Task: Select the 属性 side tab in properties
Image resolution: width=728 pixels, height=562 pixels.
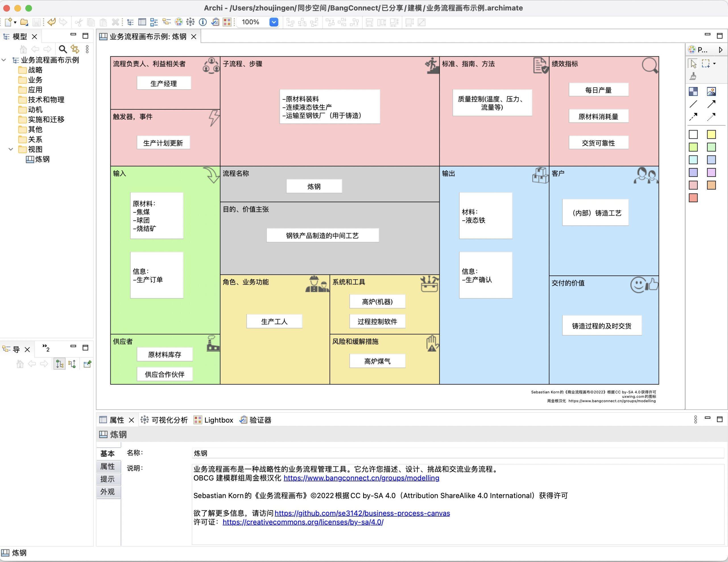Action: (x=108, y=466)
